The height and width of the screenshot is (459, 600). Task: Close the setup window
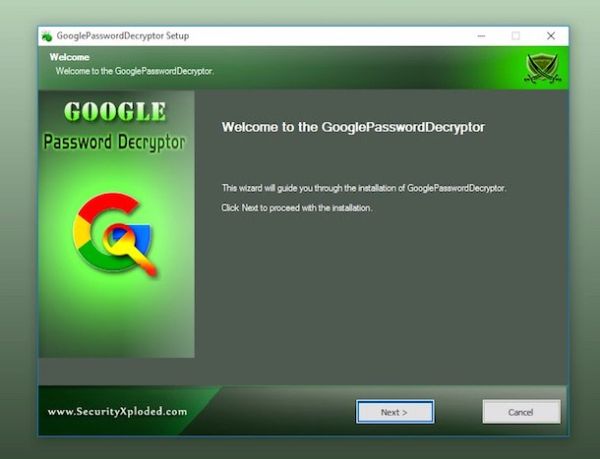550,36
